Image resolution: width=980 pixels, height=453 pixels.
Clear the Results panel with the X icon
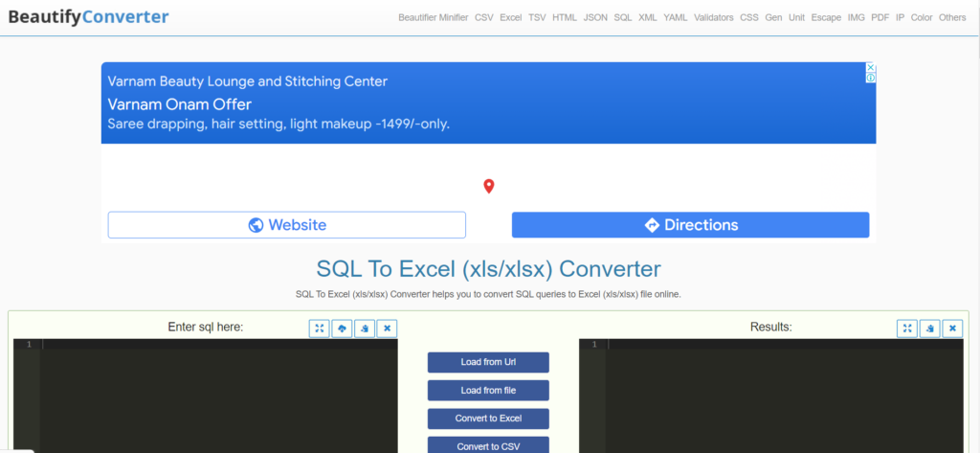(952, 328)
